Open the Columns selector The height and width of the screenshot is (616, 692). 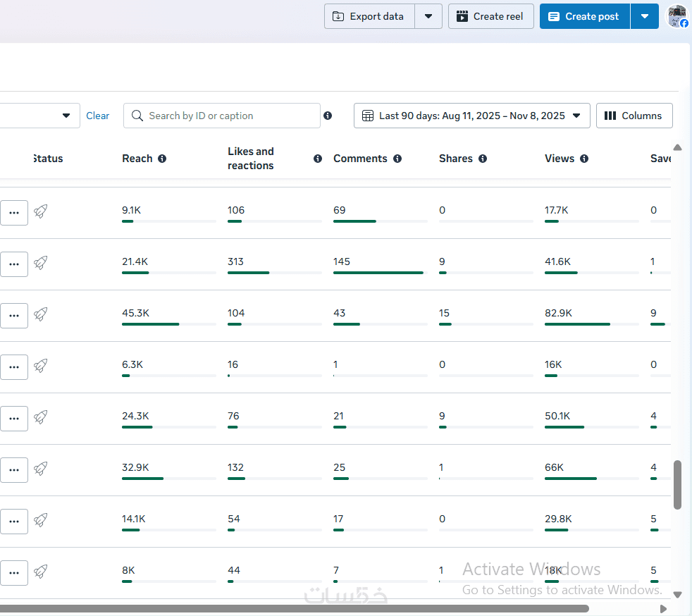tap(634, 116)
